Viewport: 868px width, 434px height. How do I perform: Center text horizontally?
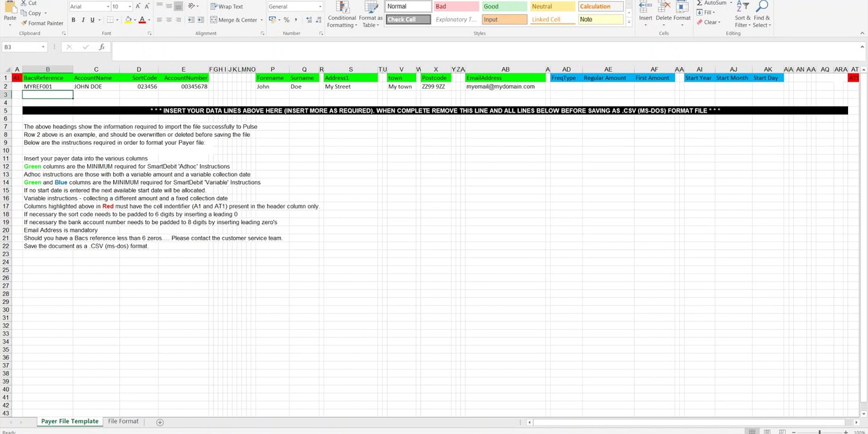click(169, 20)
